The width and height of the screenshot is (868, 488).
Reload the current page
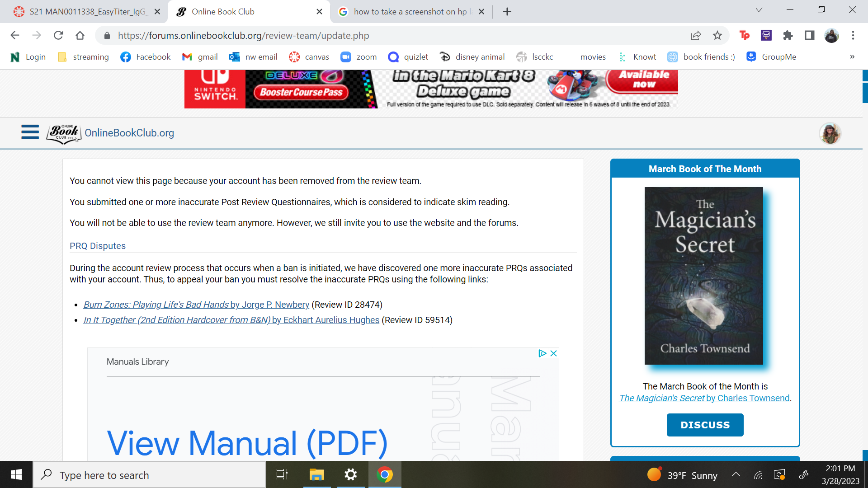(x=58, y=35)
